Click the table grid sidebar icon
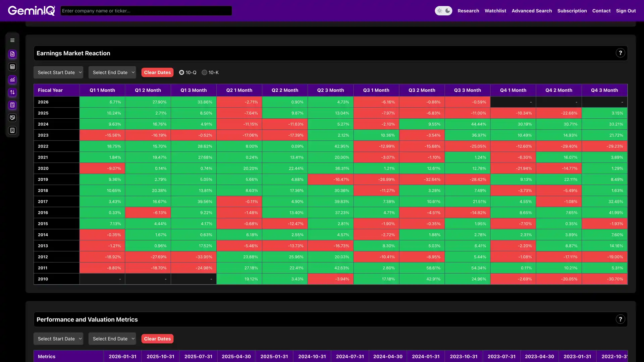 12,67
